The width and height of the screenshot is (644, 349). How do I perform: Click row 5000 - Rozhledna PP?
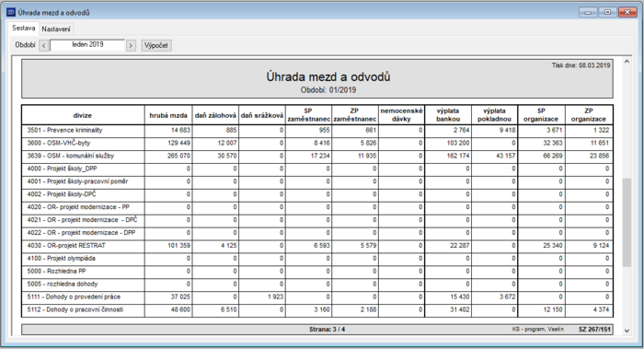pyautogui.click(x=317, y=272)
